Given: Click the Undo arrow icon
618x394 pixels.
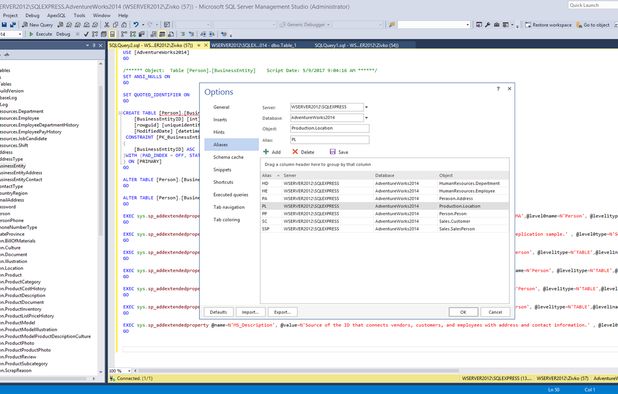Looking at the screenshot, I should tap(136, 25).
